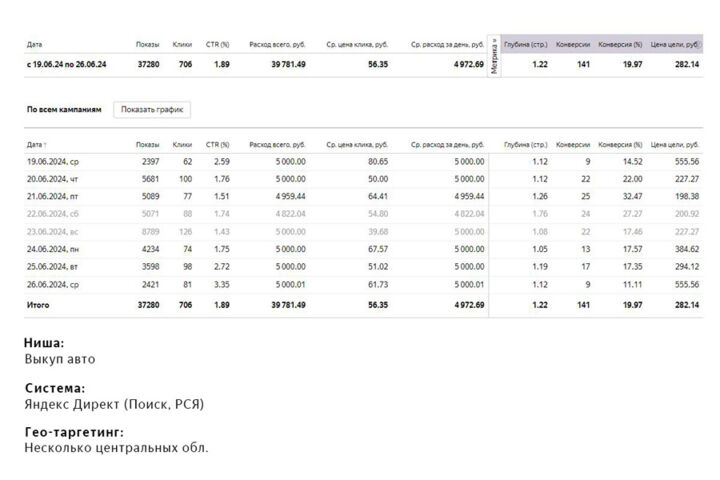Screen dimensions: 720x480
Task: Open the 19.06.2024, ср row
Action: [363, 162]
